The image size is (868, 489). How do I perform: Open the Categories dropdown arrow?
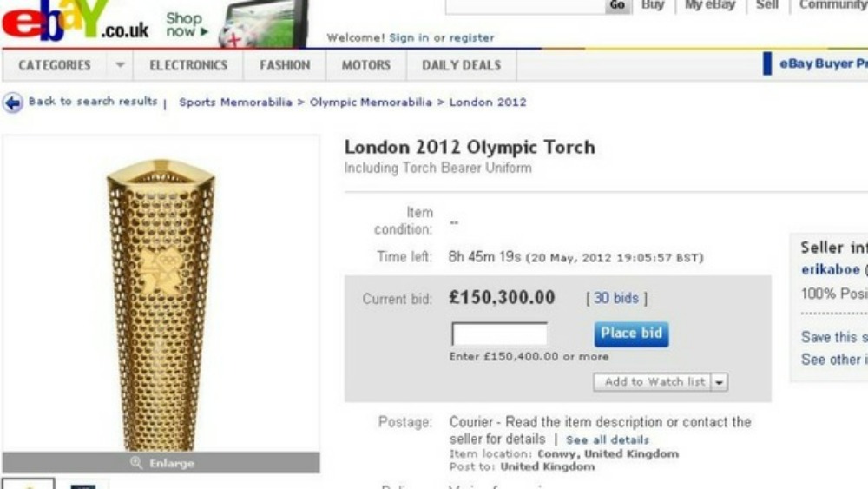click(120, 65)
